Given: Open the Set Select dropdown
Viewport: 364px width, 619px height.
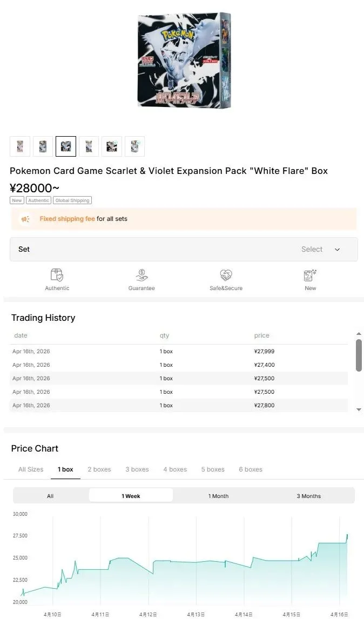Looking at the screenshot, I should [184, 249].
